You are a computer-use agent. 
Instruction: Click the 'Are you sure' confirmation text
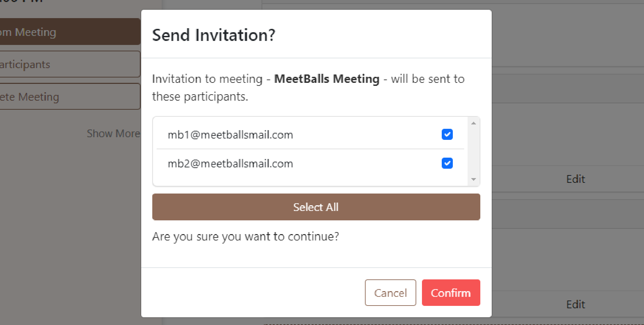click(246, 236)
